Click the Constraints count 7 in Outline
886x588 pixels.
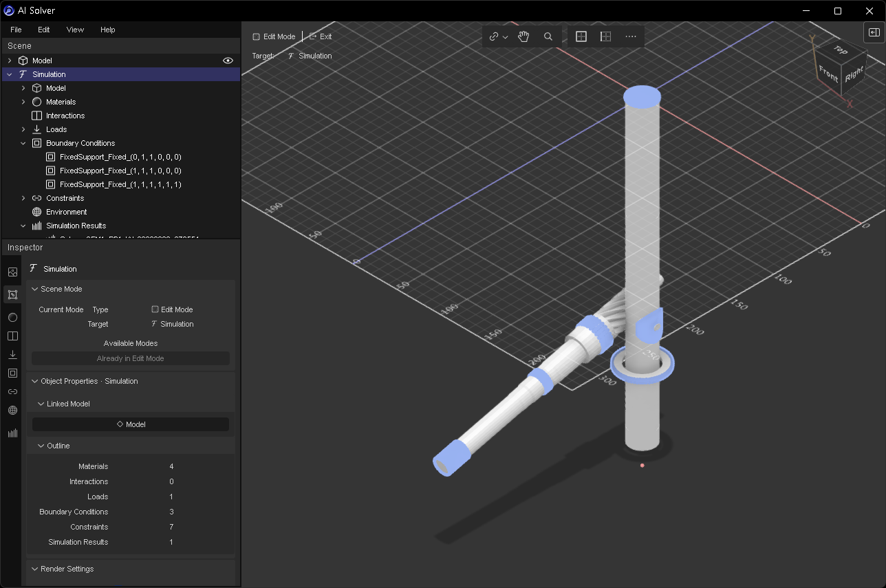coord(171,527)
